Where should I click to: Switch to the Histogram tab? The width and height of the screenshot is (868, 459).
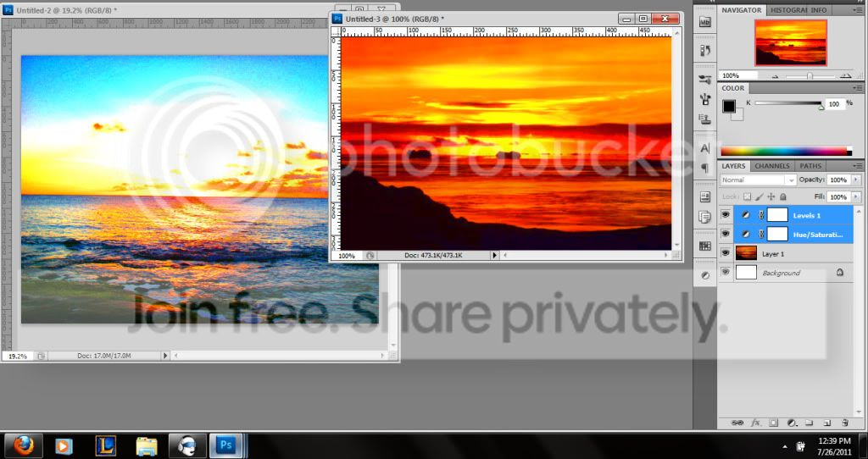pos(789,10)
